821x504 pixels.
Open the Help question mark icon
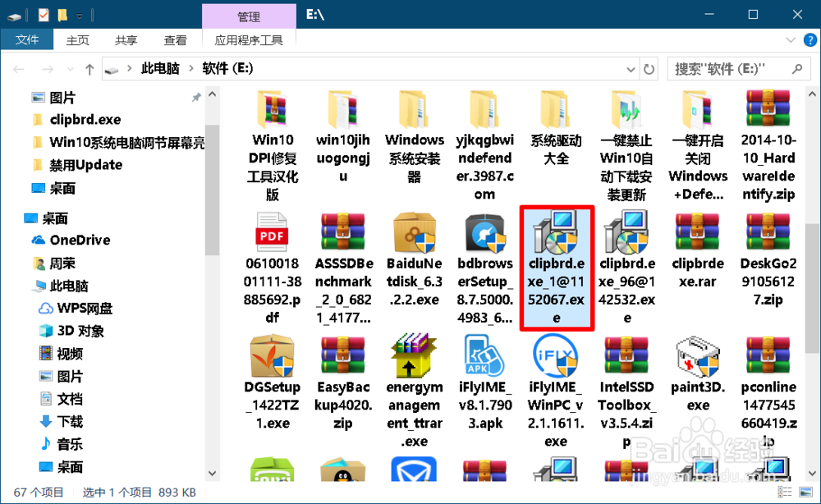(810, 39)
